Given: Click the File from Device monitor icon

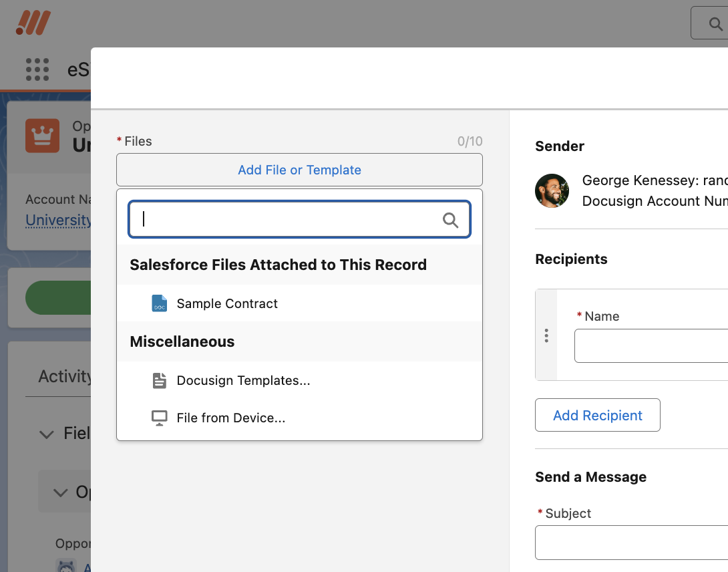Looking at the screenshot, I should point(159,418).
